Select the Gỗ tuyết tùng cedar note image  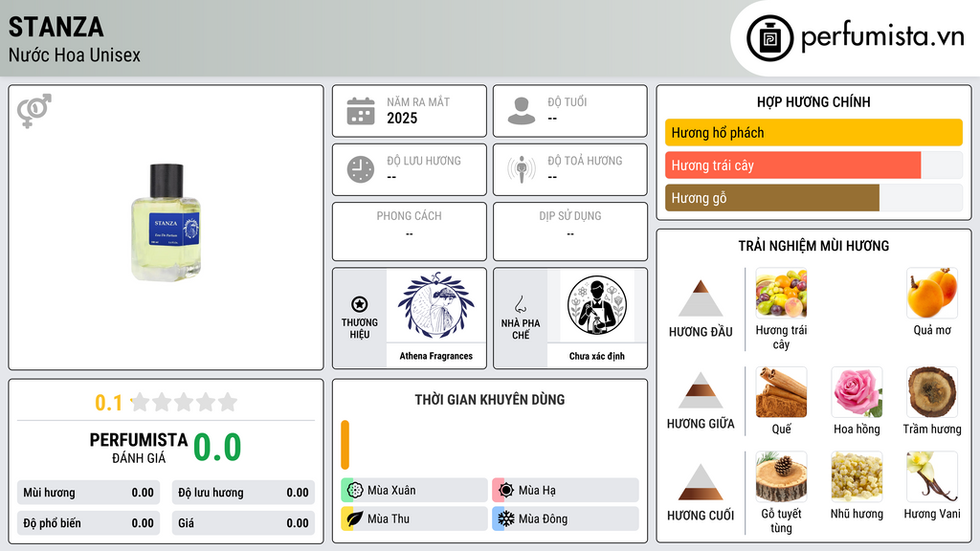point(781,476)
